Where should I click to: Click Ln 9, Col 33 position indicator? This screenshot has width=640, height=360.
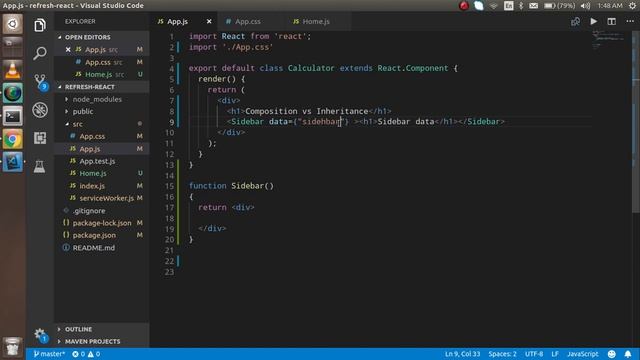point(462,354)
